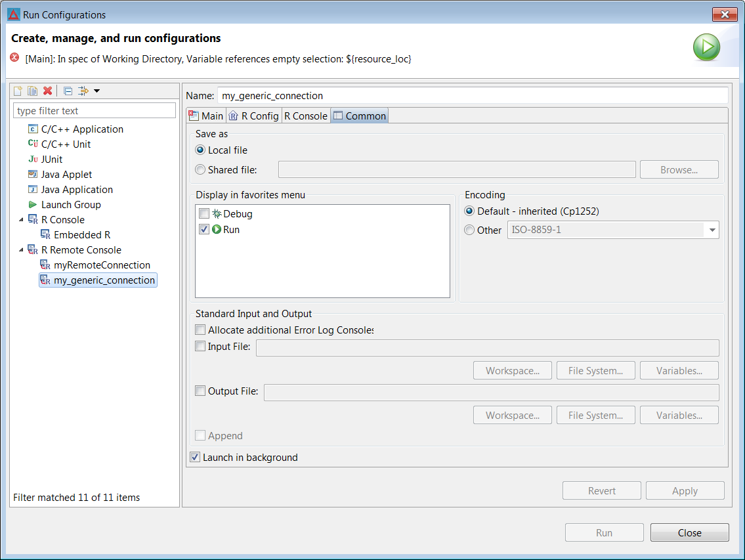Select 'myRemoteConnection' in the tree

[x=102, y=265]
